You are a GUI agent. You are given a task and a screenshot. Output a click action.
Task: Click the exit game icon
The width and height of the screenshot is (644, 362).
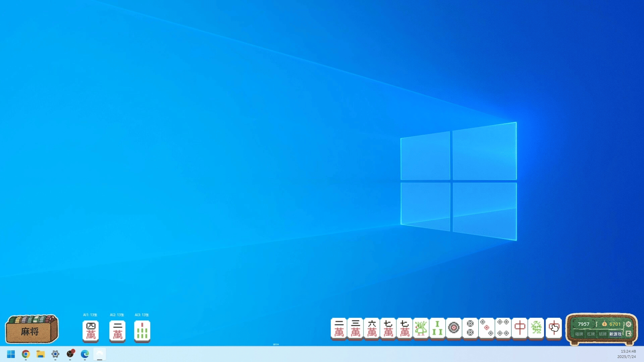click(x=629, y=334)
